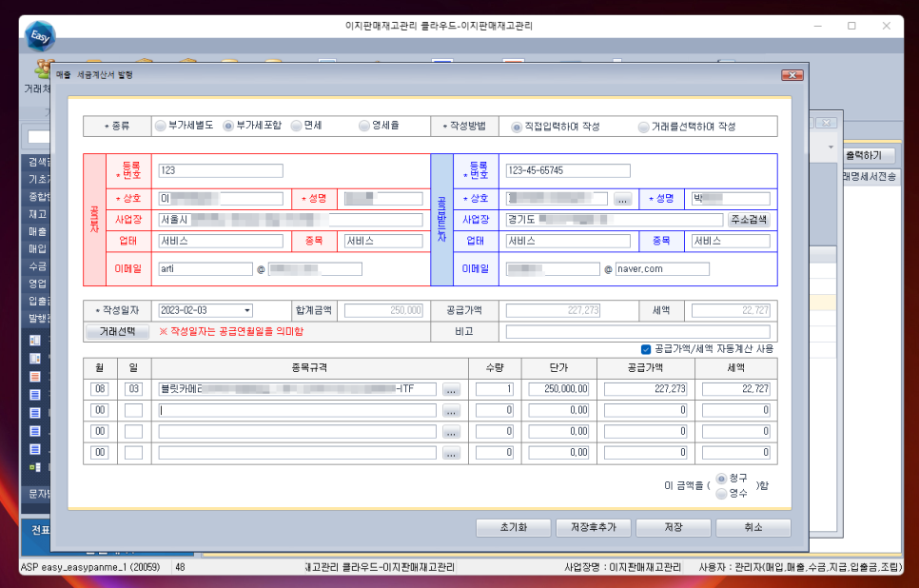Open buyer 상호 lookup ellipsis button
The image size is (919, 588).
tap(622, 199)
